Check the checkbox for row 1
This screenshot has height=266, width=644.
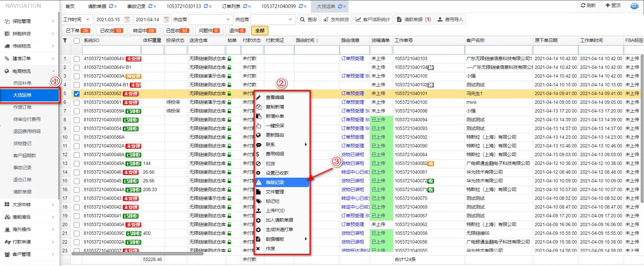click(x=76, y=59)
